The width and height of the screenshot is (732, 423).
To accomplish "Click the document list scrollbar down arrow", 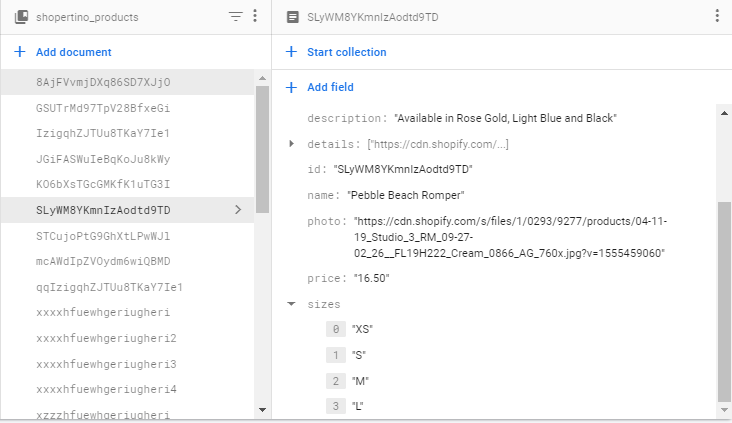I will tap(262, 410).
